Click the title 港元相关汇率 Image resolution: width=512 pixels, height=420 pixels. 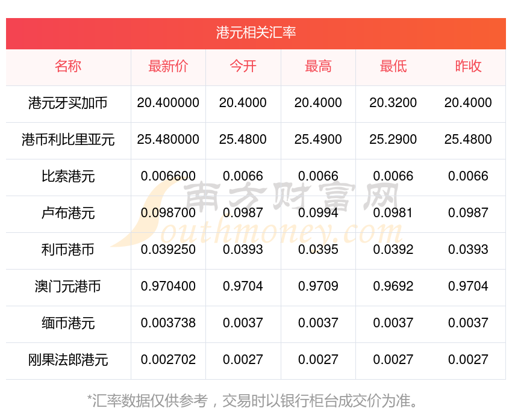256,32
